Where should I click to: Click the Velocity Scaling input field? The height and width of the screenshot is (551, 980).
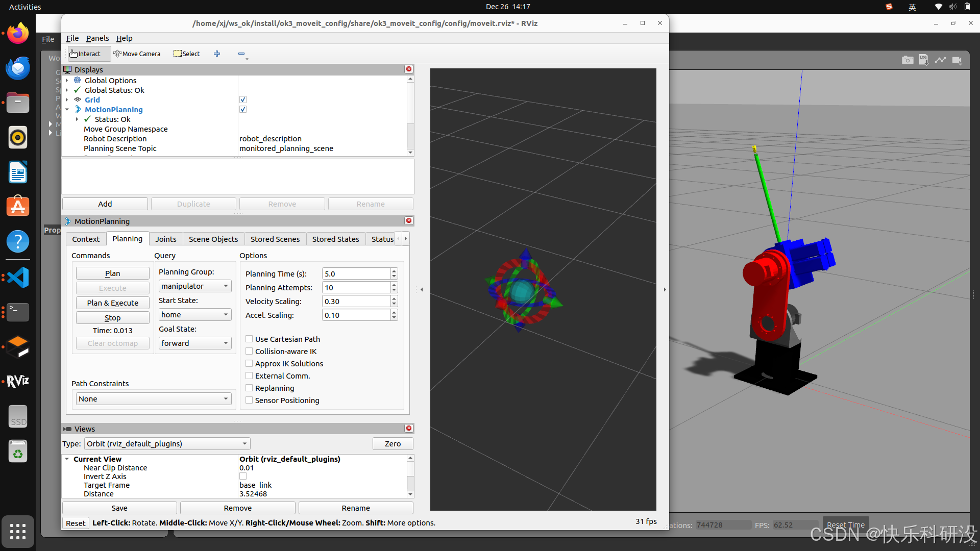[356, 302]
